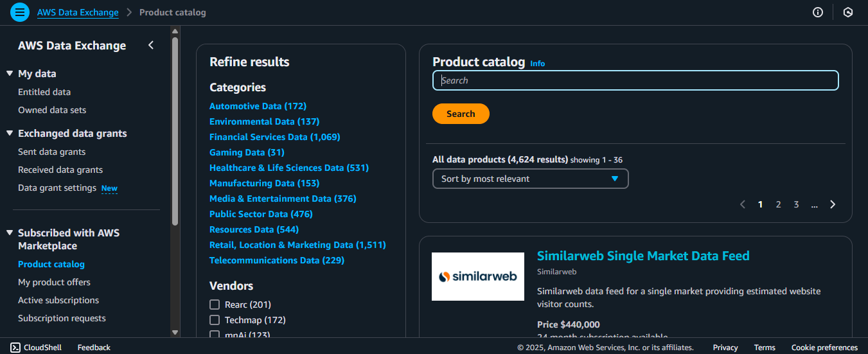Open the settings hexagon icon in top bar

[x=848, y=12]
